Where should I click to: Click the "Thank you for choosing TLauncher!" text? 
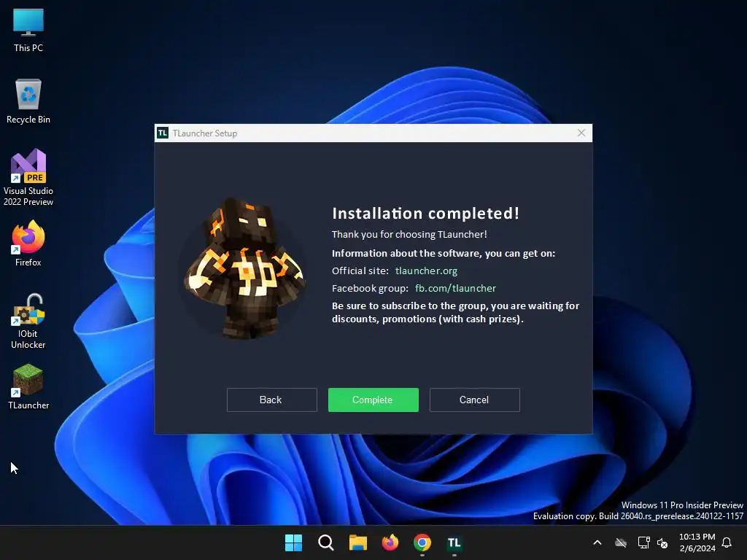[409, 234]
